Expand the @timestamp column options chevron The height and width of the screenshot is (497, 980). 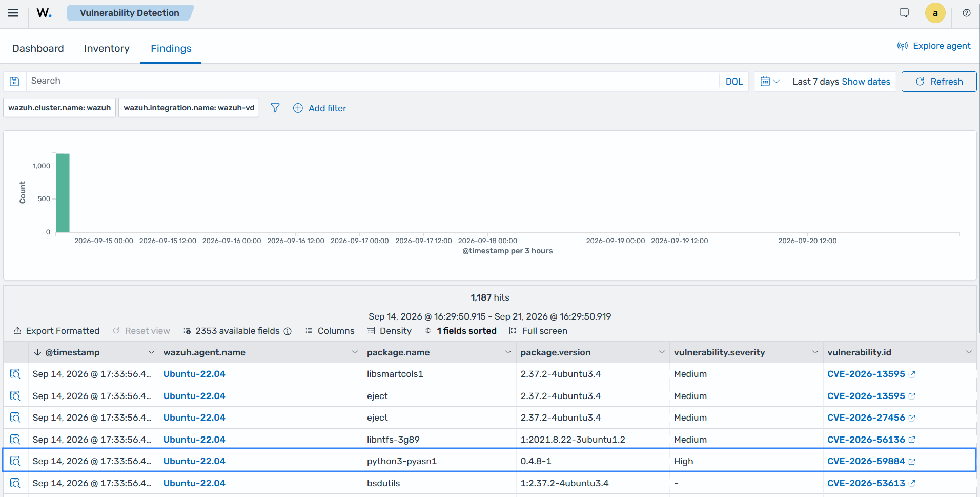(x=151, y=352)
